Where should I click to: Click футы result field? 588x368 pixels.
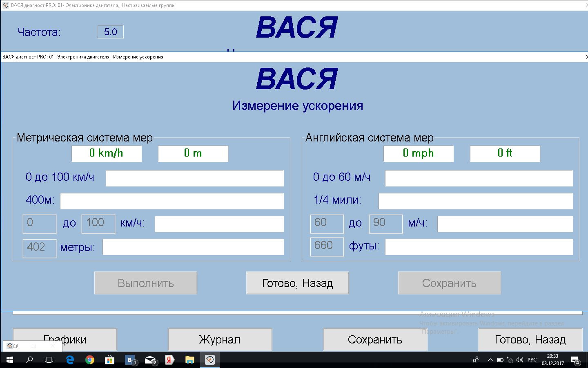pyautogui.click(x=479, y=247)
